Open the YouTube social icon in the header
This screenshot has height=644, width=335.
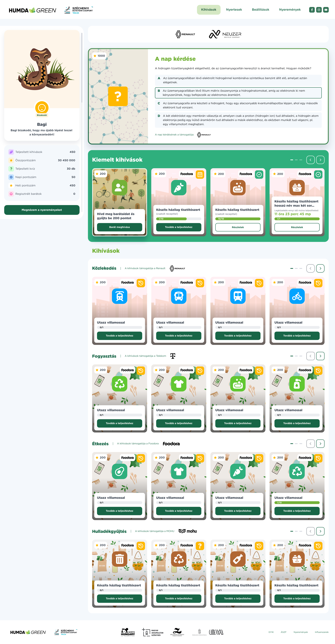(x=326, y=10)
